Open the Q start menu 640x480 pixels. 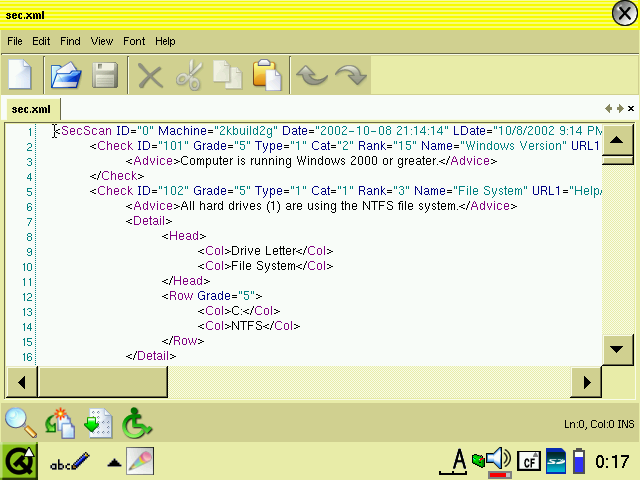click(x=19, y=462)
